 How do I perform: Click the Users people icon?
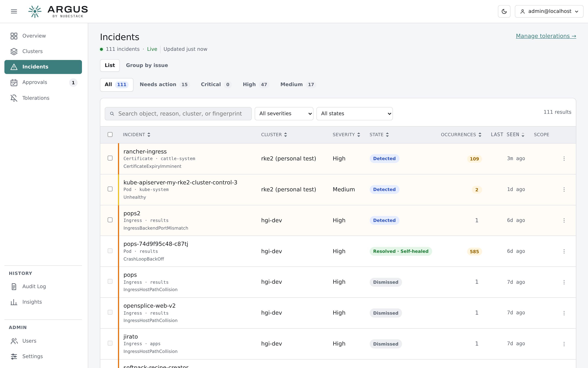tap(14, 341)
